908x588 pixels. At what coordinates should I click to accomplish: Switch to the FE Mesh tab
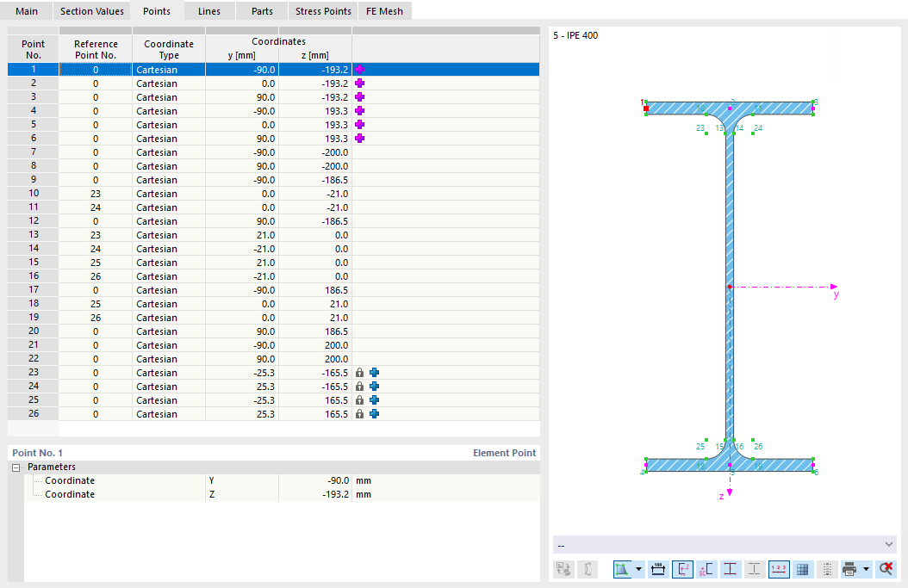[x=384, y=11]
